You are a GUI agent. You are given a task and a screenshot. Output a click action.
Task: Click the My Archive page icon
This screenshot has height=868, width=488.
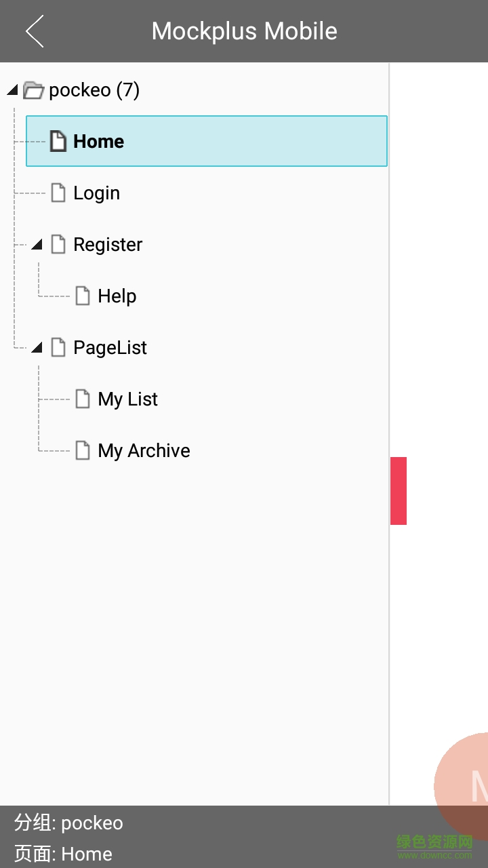[83, 450]
